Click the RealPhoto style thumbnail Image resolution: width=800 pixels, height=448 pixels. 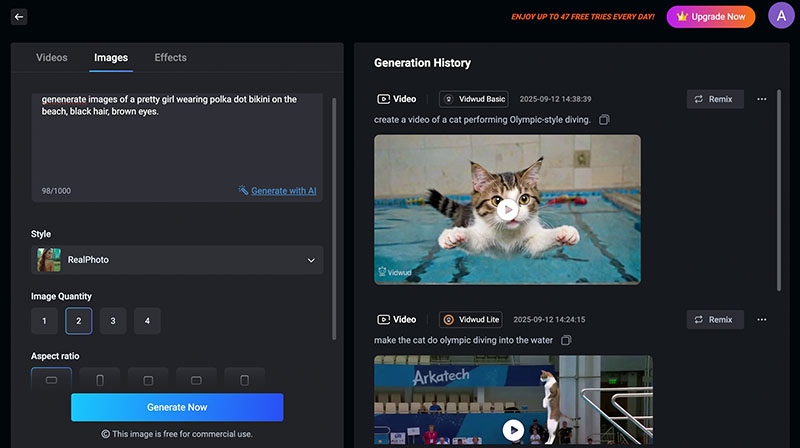[49, 260]
